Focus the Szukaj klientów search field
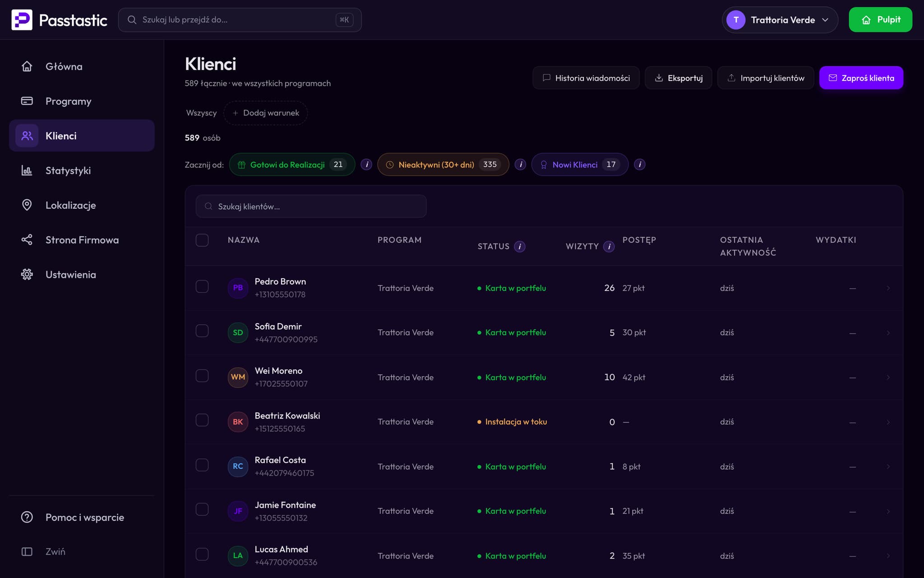The height and width of the screenshot is (578, 924). [x=311, y=206]
